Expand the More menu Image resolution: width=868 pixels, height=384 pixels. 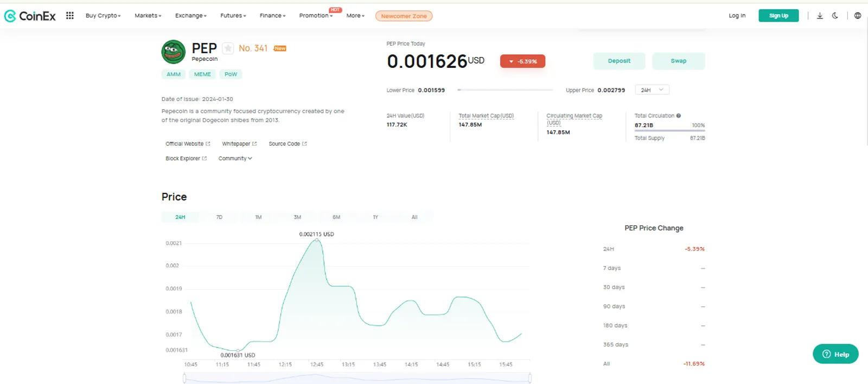point(355,16)
